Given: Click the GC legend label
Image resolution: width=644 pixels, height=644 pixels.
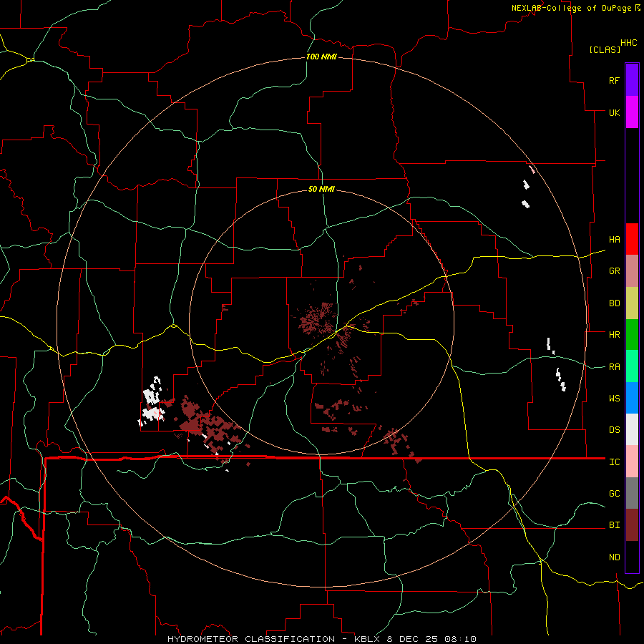Looking at the screenshot, I should [x=614, y=494].
